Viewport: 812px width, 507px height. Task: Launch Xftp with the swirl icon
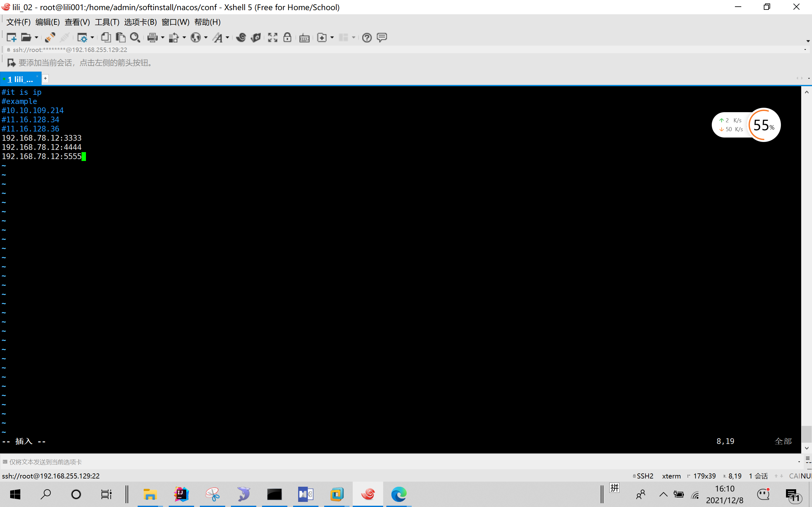point(241,38)
